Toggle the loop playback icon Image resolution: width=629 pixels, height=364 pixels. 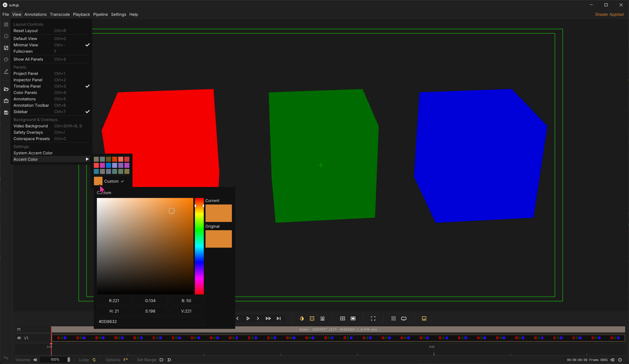point(94,360)
